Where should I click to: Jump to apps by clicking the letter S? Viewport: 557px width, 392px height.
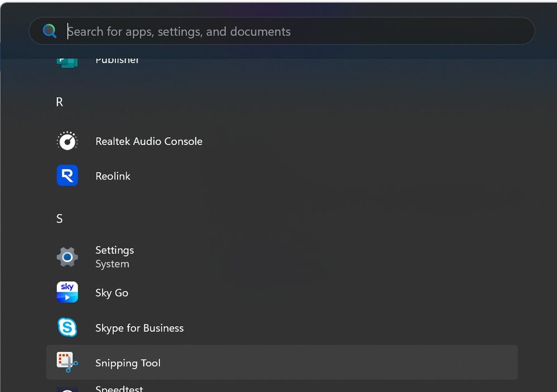59,219
